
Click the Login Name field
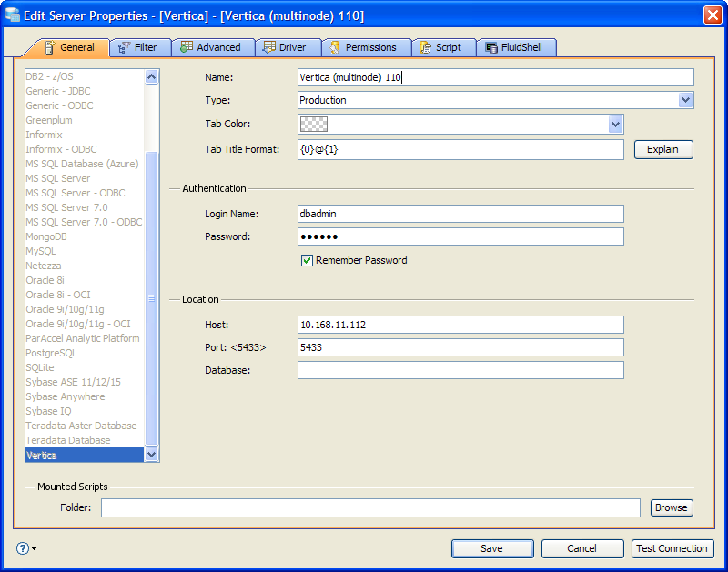[460, 214]
